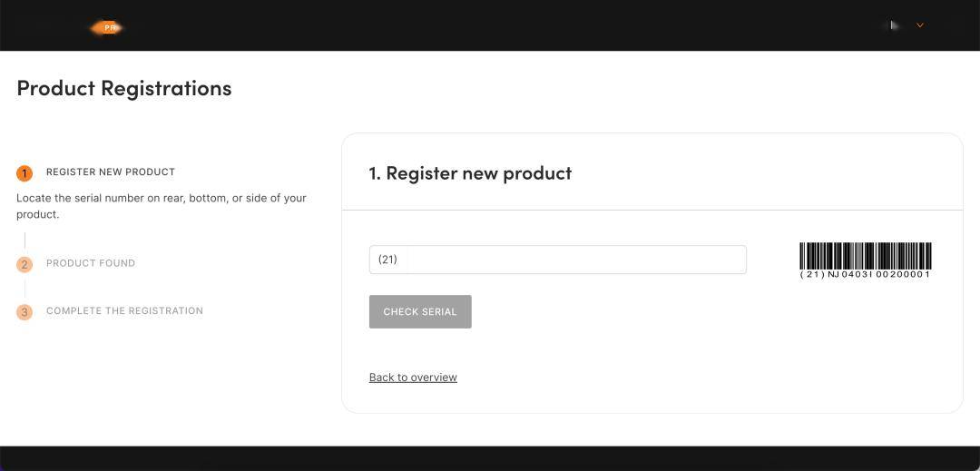
Task: Click the Register New Product step label
Action: click(x=111, y=172)
